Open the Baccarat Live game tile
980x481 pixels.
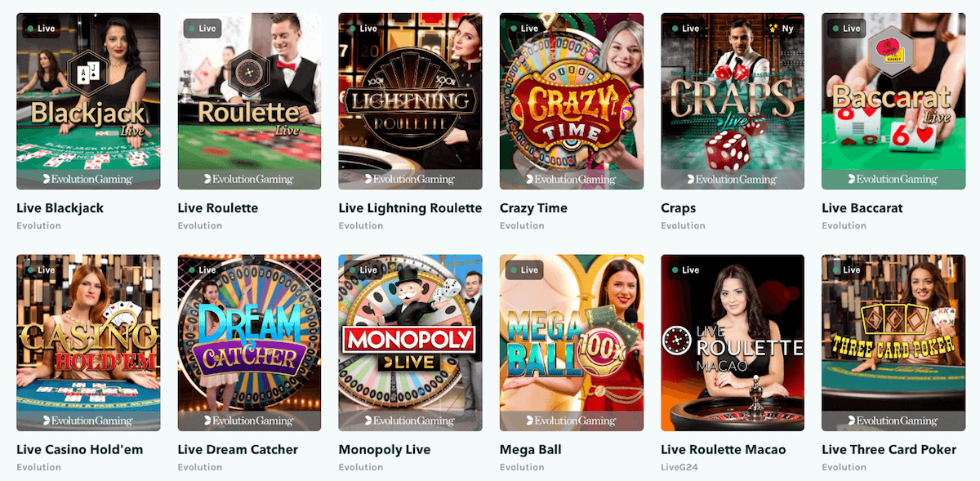point(893,101)
